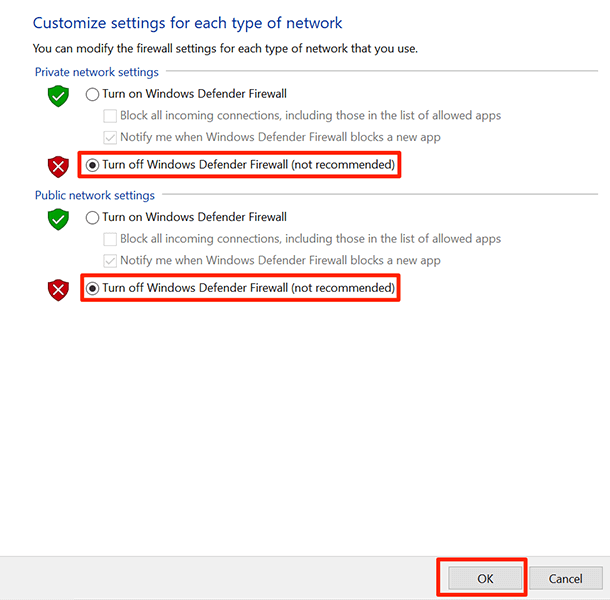Click the '(not recommended)' label text in the Public section
610x600 pixels.
(343, 288)
